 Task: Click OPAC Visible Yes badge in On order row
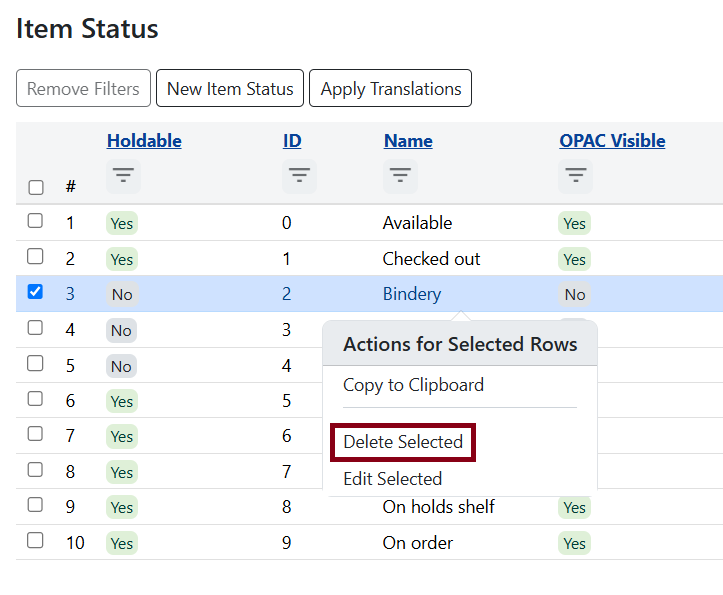(575, 543)
